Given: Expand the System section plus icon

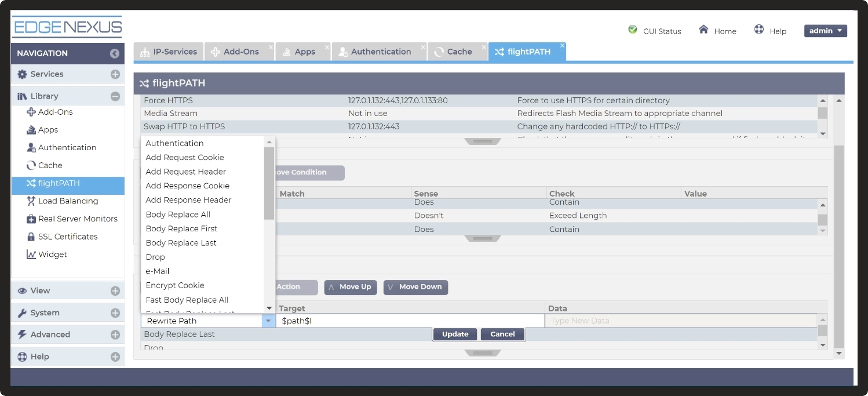Looking at the screenshot, I should coord(115,313).
